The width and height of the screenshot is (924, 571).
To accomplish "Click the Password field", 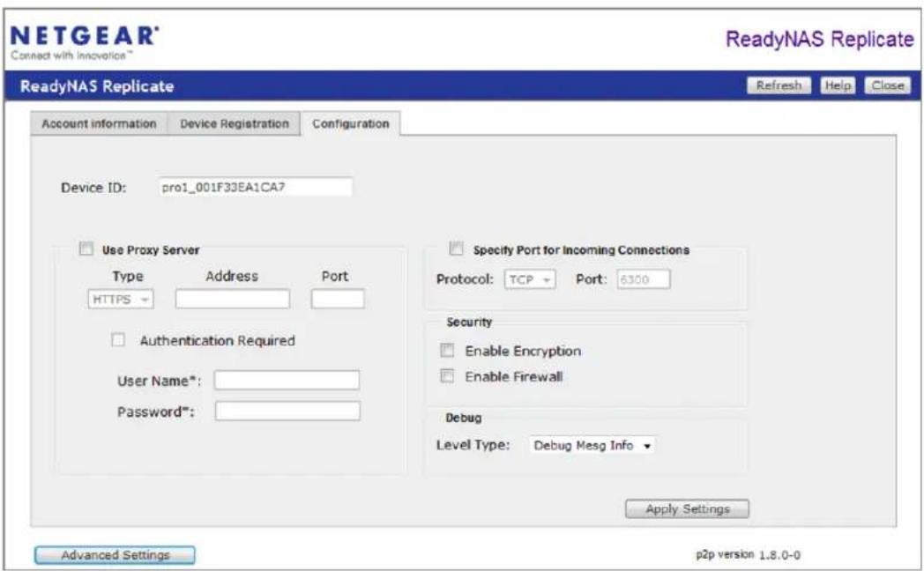I will [x=287, y=411].
